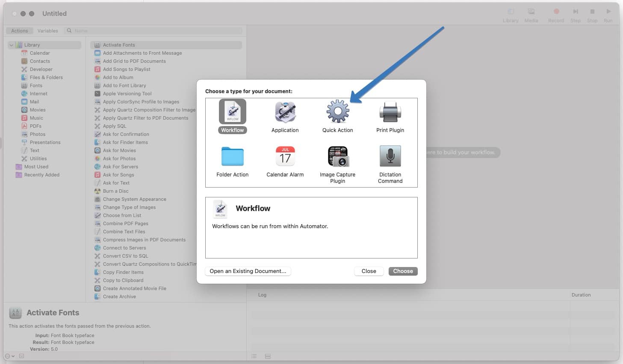Open Photos category in Library sidebar
The width and height of the screenshot is (623, 364).
coord(38,134)
